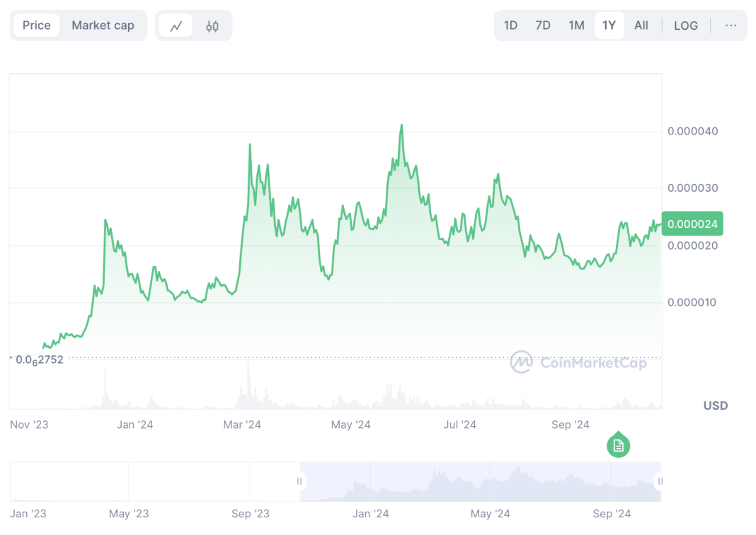Click the tall volume bar at Mar '24
The image size is (756, 535).
(x=249, y=386)
